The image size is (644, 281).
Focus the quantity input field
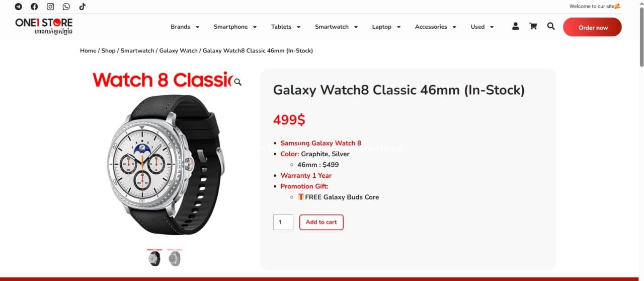283,222
